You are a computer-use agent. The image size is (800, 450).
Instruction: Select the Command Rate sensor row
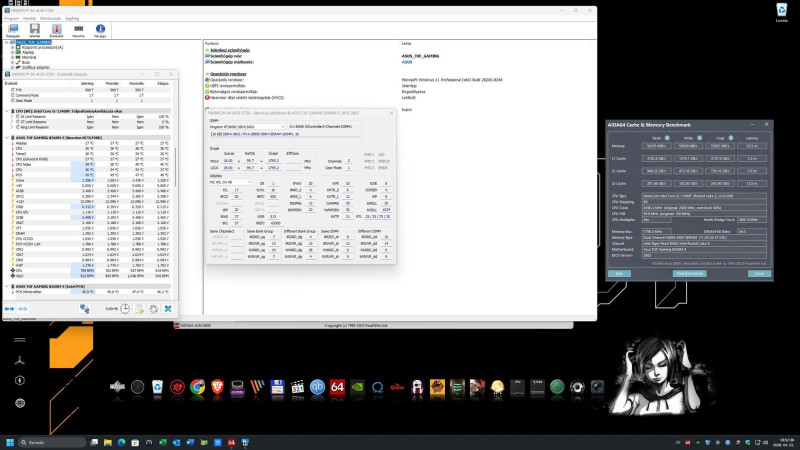click(x=90, y=95)
